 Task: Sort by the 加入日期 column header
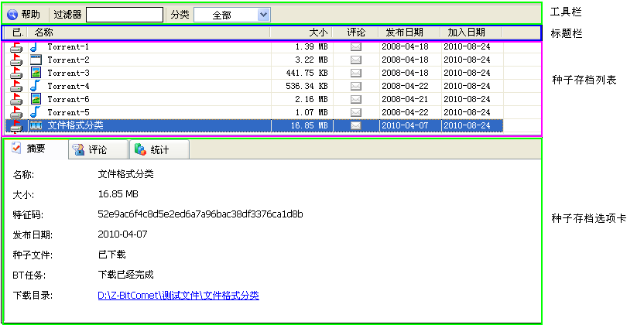pyautogui.click(x=471, y=32)
